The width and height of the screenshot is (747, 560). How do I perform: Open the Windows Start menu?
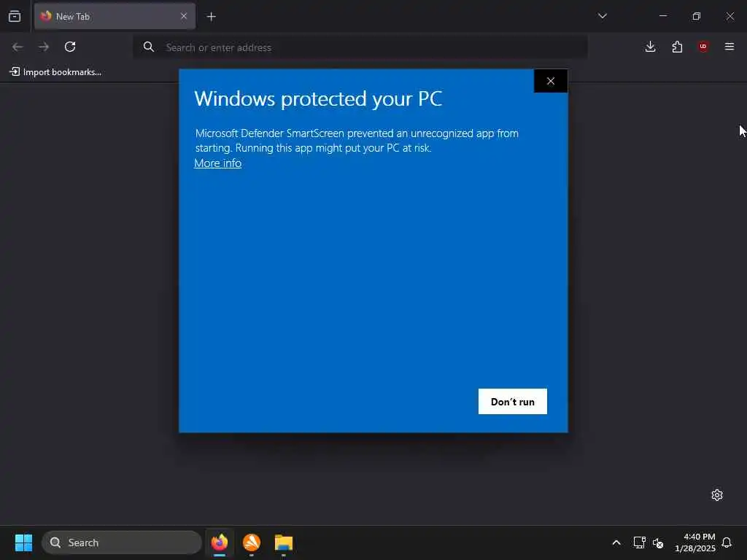(23, 542)
